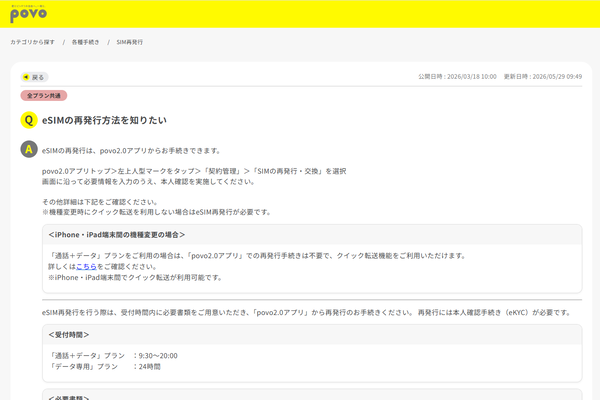Click the 「データ専用」プラン 24時間 line
Image resolution: width=600 pixels, height=400 pixels.
104,366
